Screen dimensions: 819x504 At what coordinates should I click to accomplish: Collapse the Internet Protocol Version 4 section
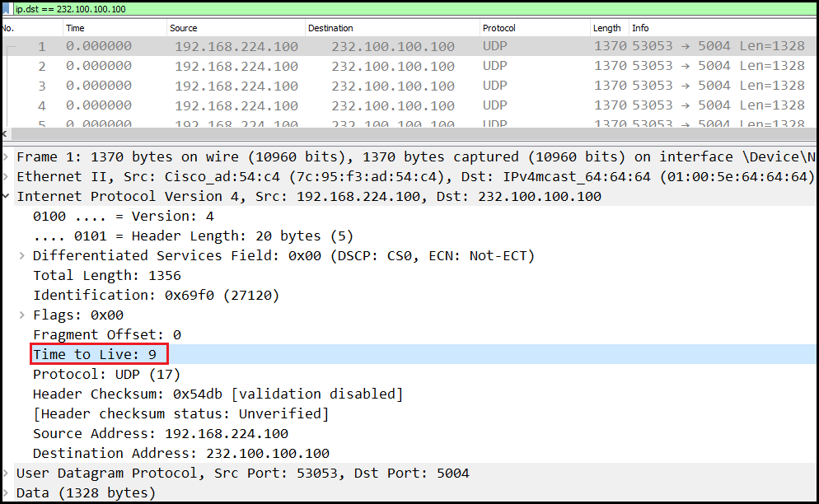[7, 197]
